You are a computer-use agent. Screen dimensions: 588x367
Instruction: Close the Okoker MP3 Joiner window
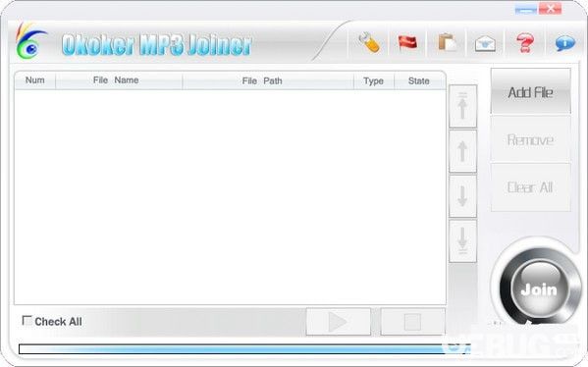point(550,9)
